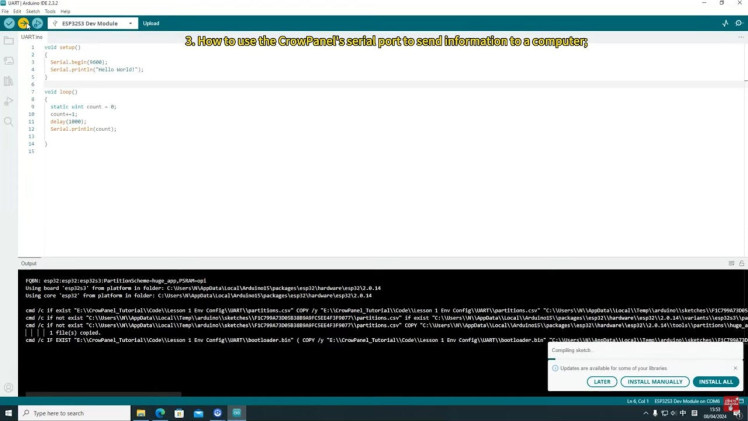The height and width of the screenshot is (421, 748).
Task: Switch to the Arduino IDE taskbar icon
Action: click(x=237, y=413)
